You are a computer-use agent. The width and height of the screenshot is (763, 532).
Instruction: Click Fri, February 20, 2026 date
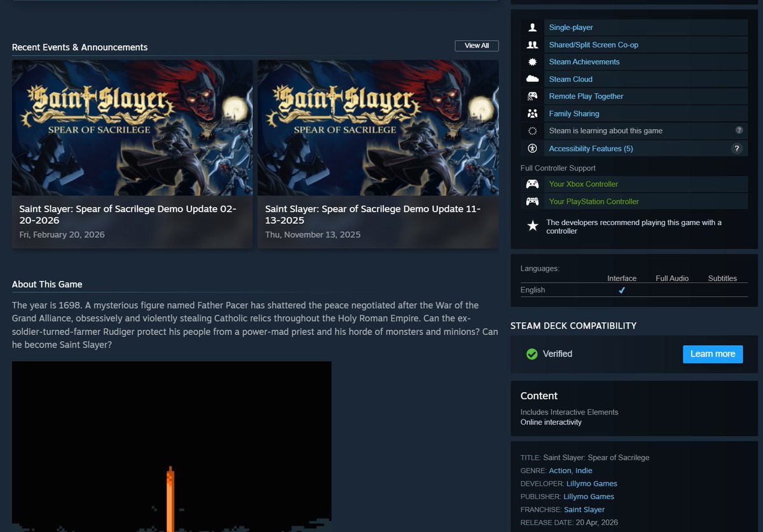tap(62, 235)
